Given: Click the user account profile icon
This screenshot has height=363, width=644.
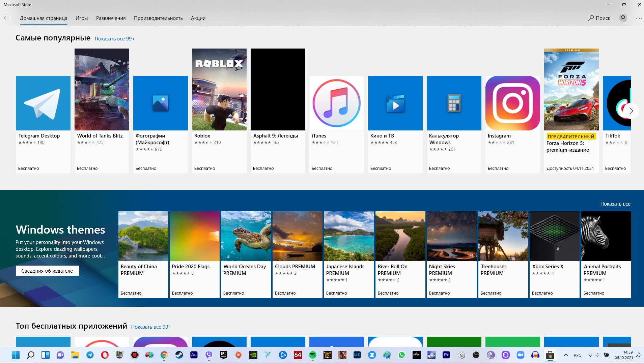Looking at the screenshot, I should pos(623,18).
